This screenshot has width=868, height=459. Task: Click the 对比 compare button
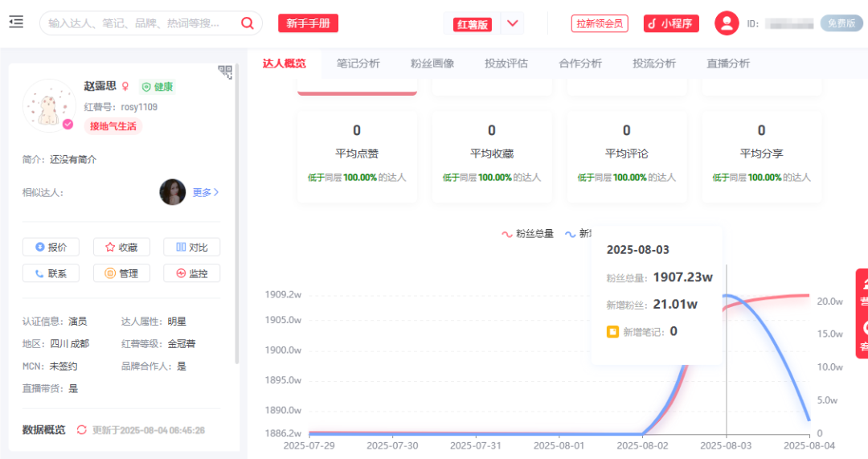point(191,247)
